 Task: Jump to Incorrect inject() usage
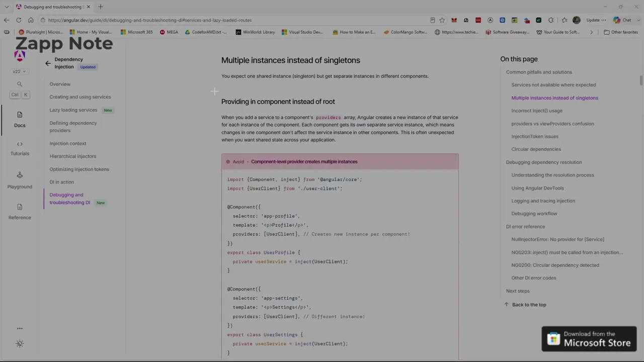[537, 111]
